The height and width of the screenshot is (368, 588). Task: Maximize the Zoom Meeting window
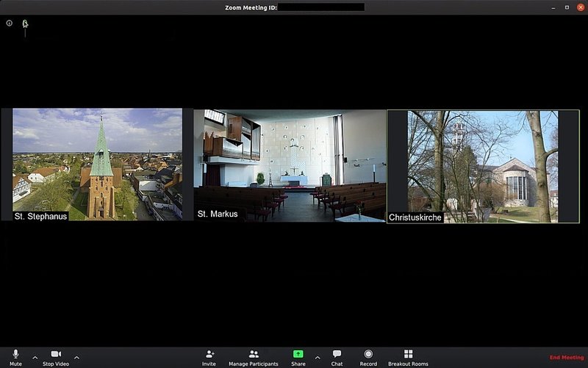[x=567, y=7]
